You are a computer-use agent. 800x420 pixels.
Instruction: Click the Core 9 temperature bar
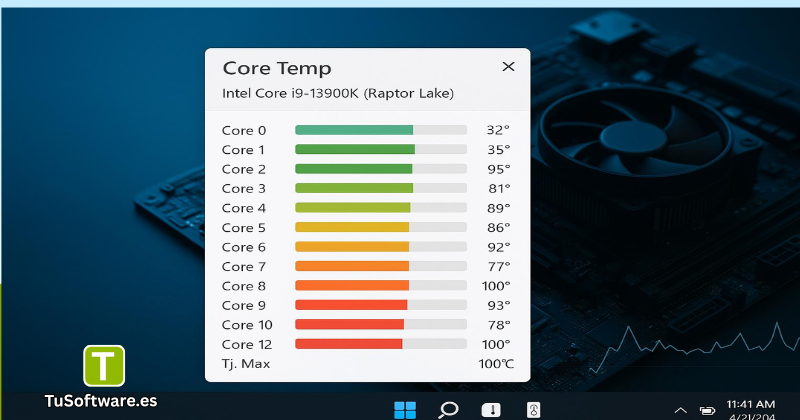click(x=381, y=305)
